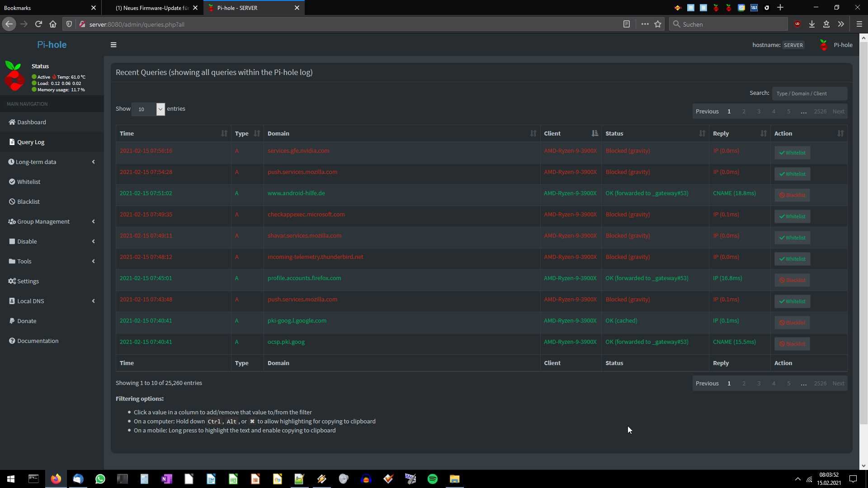
Task: Filter by domain shavar.services.mozilla.com
Action: click(304, 235)
